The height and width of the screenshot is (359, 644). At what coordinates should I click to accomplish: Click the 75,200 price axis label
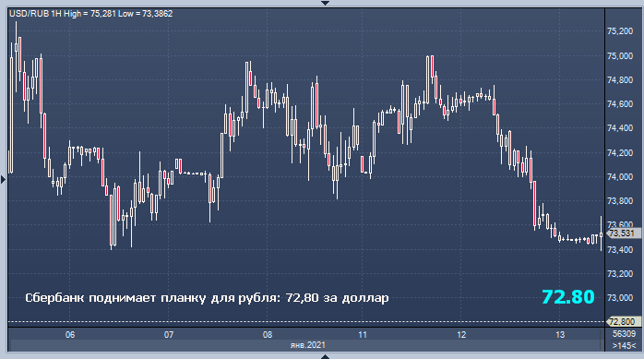pos(620,31)
